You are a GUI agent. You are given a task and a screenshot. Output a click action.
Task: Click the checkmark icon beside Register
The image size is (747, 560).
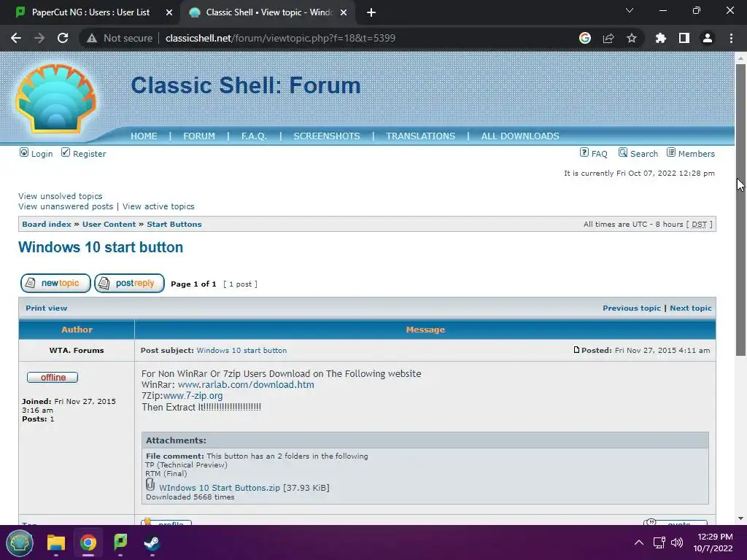pos(66,152)
